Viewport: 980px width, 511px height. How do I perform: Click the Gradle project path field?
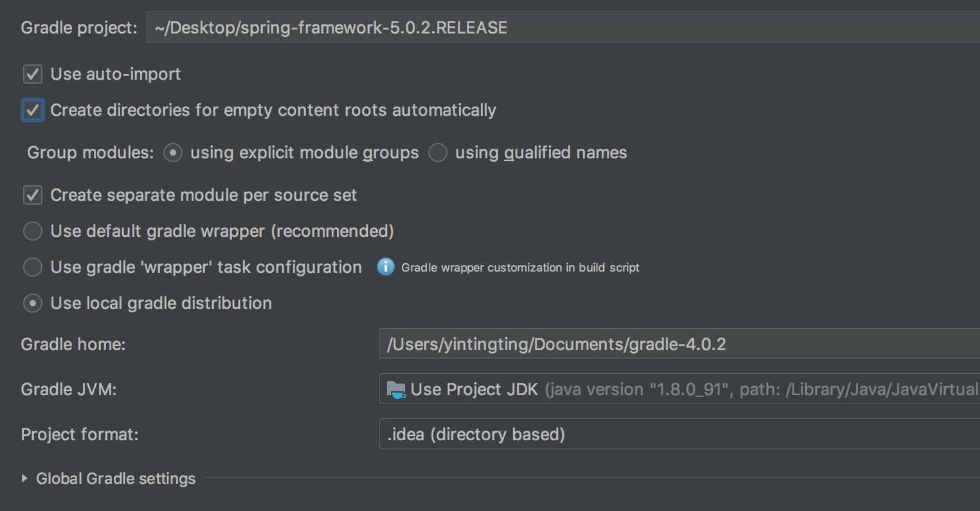coord(563,28)
